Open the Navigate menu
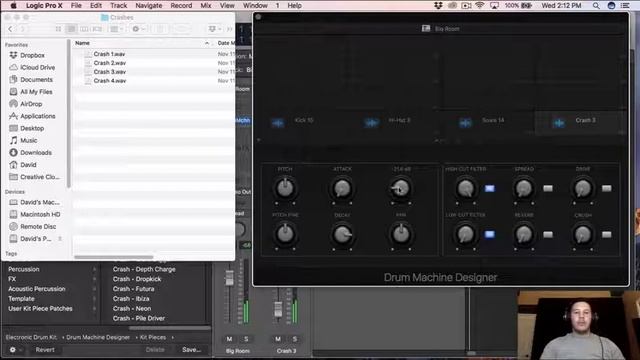Image resolution: width=640 pixels, height=360 pixels. (149, 6)
